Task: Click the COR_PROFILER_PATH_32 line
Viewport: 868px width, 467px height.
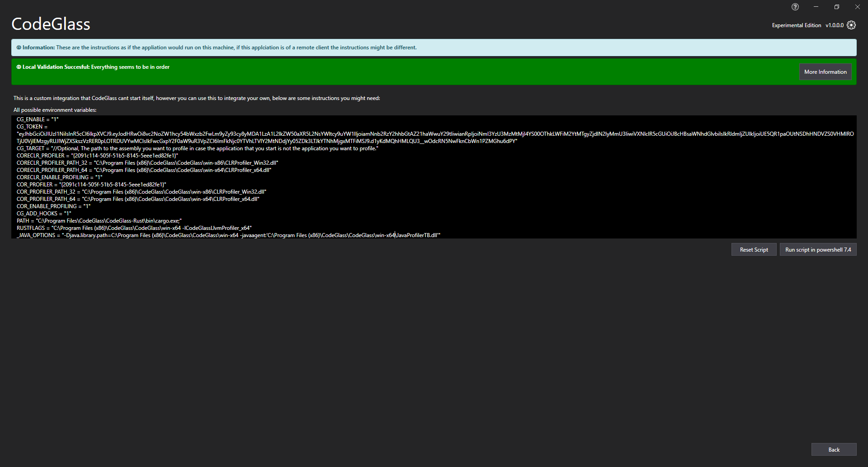Action: 142,192
